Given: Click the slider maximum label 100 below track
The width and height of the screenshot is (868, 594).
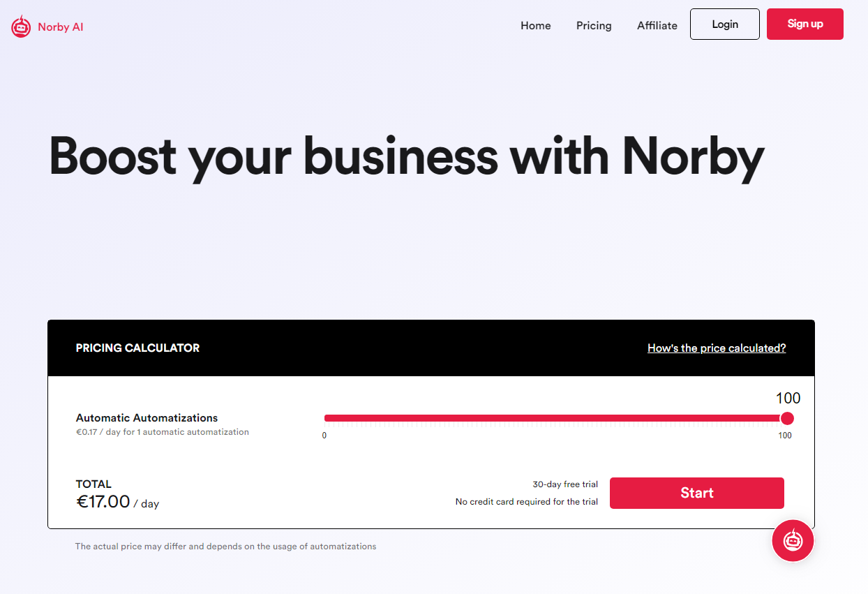Looking at the screenshot, I should tap(785, 436).
